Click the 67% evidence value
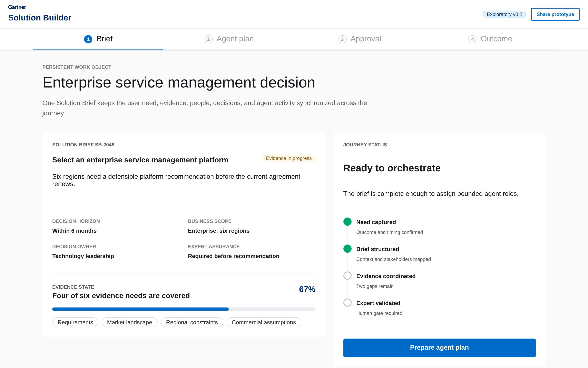Screen dimensions: 588x368 click(307, 289)
